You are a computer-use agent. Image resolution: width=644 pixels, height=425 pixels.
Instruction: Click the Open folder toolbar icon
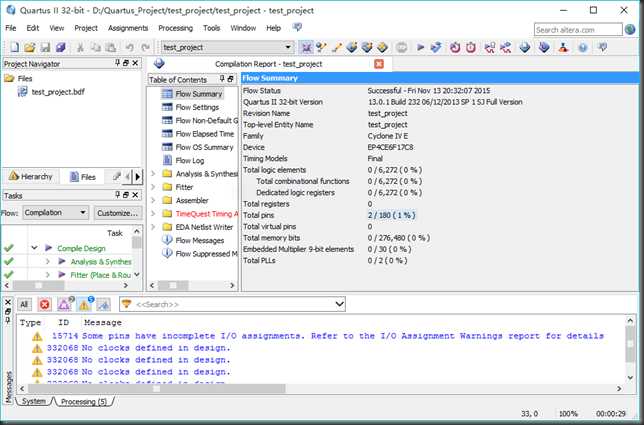[x=29, y=47]
